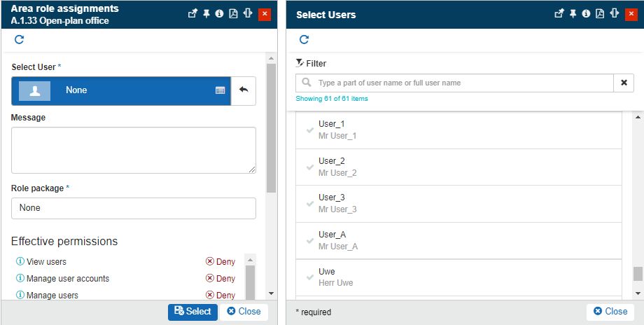Pin the Area role assignments panel
Viewport: 644px width, 325px height.
point(206,14)
